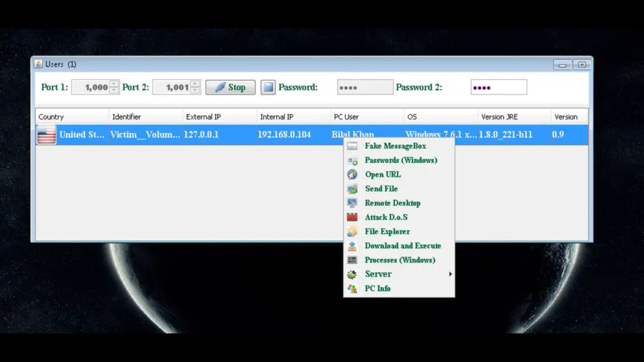Image resolution: width=644 pixels, height=362 pixels.
Task: Choose Open URL menu entry
Action: pos(399,175)
